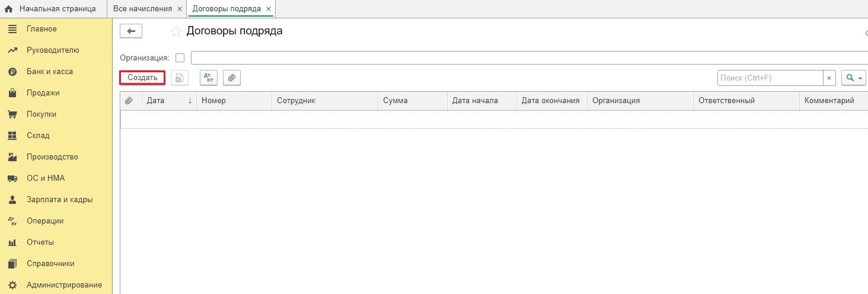Image resolution: width=868 pixels, height=294 pixels.
Task: Add Договоры подряда to favorites star
Action: [175, 31]
